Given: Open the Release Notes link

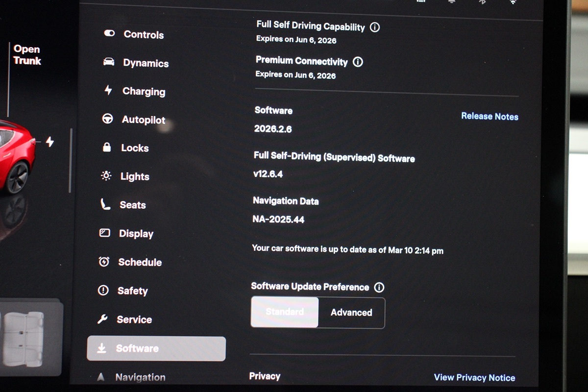Looking at the screenshot, I should click(490, 116).
